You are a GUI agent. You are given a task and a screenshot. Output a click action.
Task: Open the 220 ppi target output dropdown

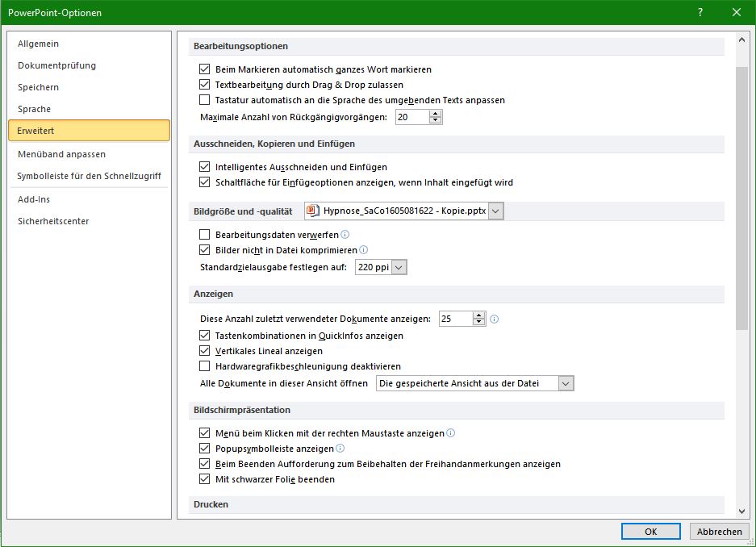pos(399,266)
